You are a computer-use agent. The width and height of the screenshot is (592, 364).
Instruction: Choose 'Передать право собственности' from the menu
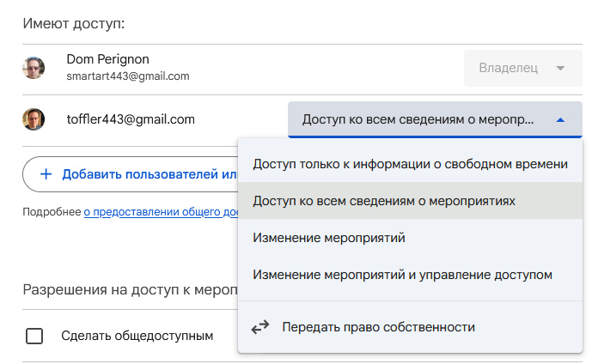pyautogui.click(x=378, y=327)
